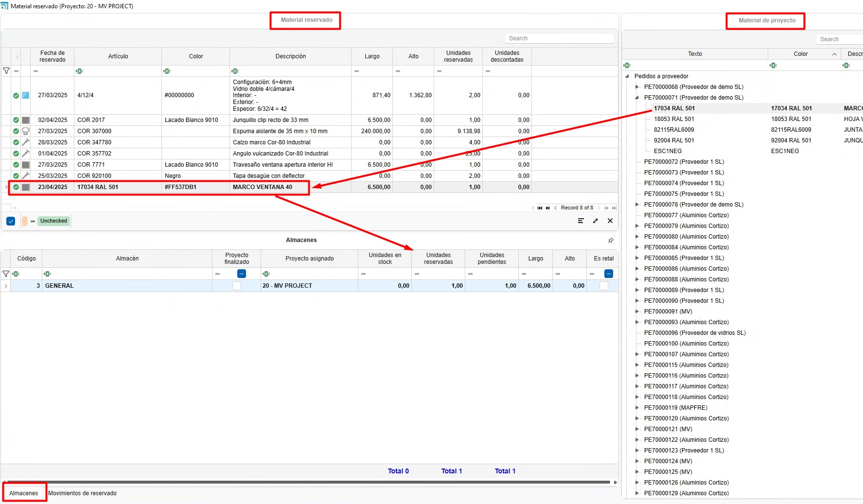
Task: Go to next record arrow
Action: point(599,208)
